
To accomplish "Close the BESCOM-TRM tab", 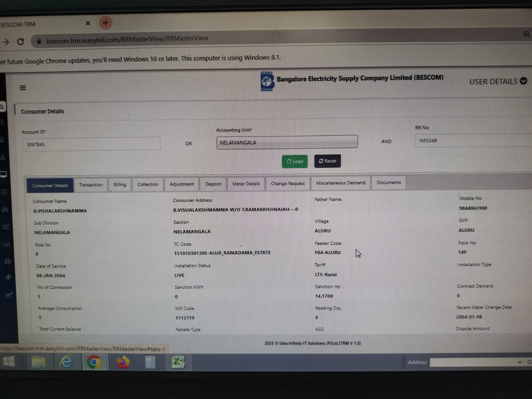I will coord(88,23).
